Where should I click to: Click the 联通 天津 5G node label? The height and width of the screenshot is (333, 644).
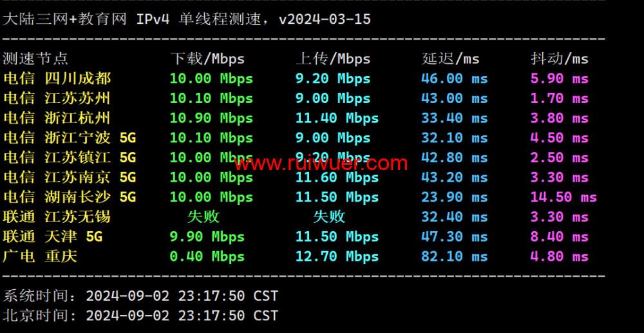pos(53,237)
